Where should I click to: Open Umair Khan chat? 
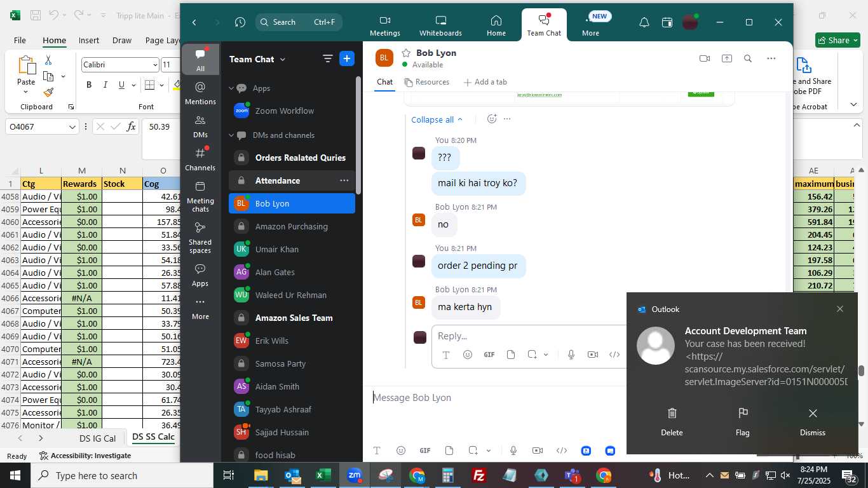(292, 249)
